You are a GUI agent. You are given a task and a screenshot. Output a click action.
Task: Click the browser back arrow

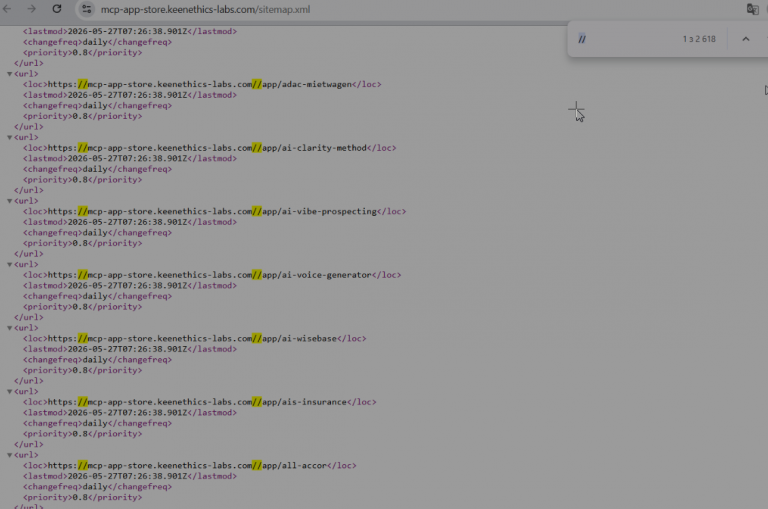pyautogui.click(x=7, y=9)
